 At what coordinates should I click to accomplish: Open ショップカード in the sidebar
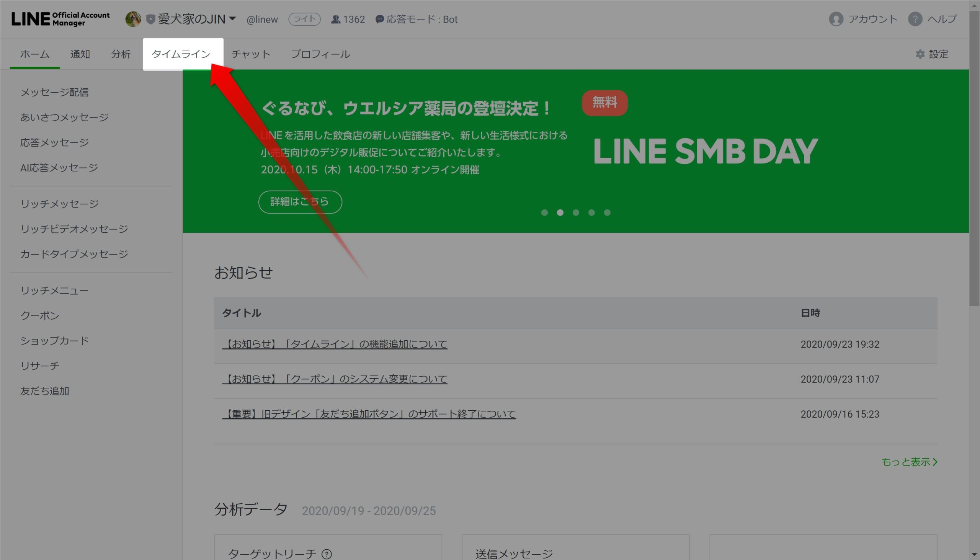click(x=54, y=341)
